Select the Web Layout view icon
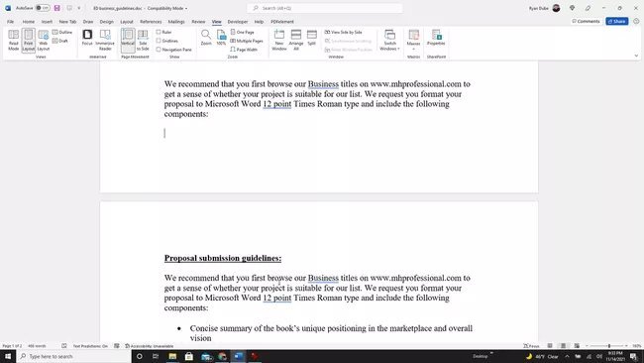 44,40
